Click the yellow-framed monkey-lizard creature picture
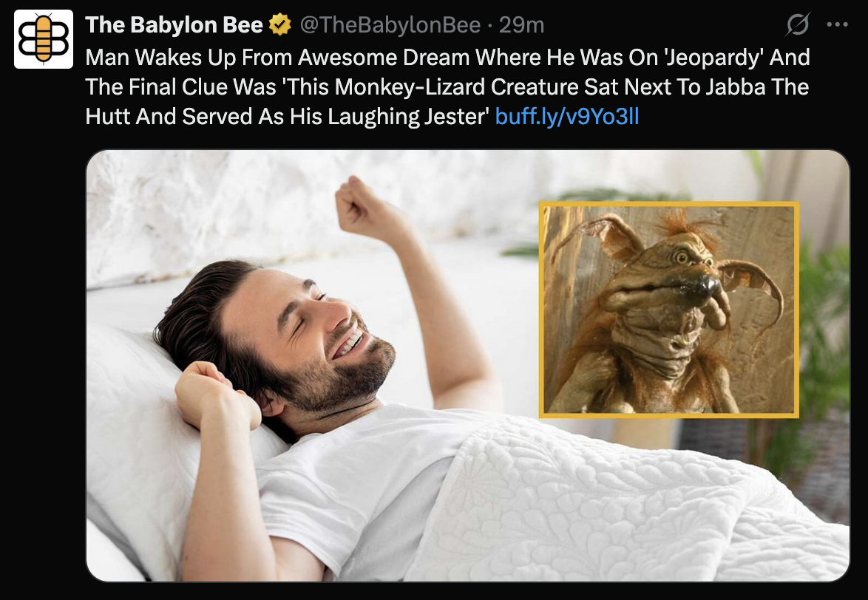868x600 pixels. (x=668, y=310)
